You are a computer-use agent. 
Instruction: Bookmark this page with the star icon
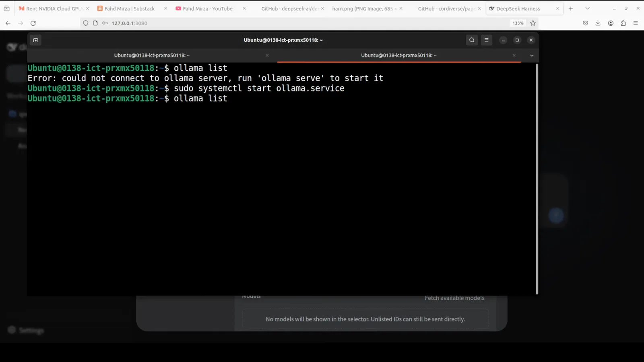(x=533, y=23)
